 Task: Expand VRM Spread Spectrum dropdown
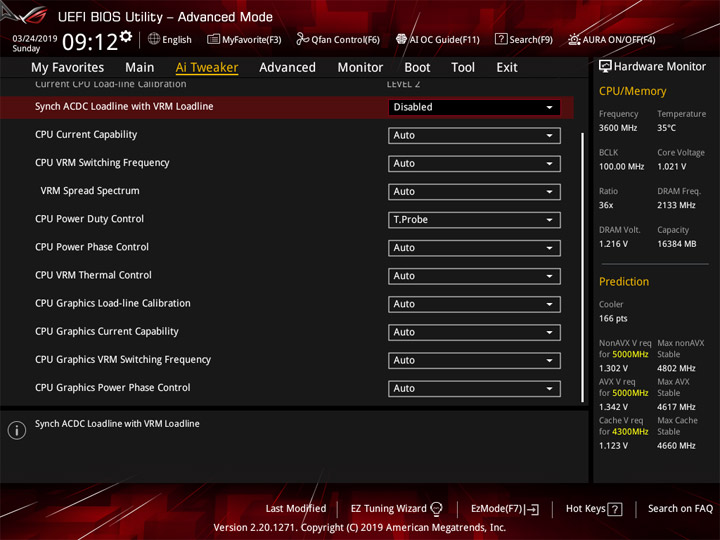474,191
